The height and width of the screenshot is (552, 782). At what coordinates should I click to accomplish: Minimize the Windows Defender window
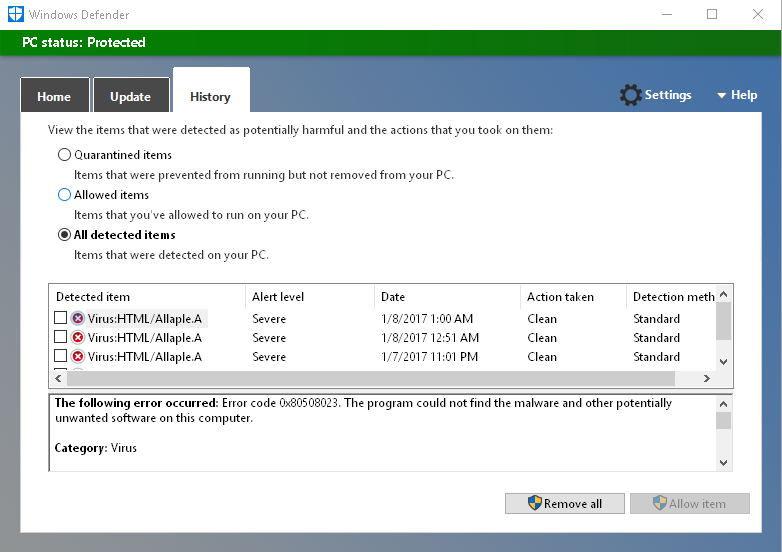coord(667,14)
